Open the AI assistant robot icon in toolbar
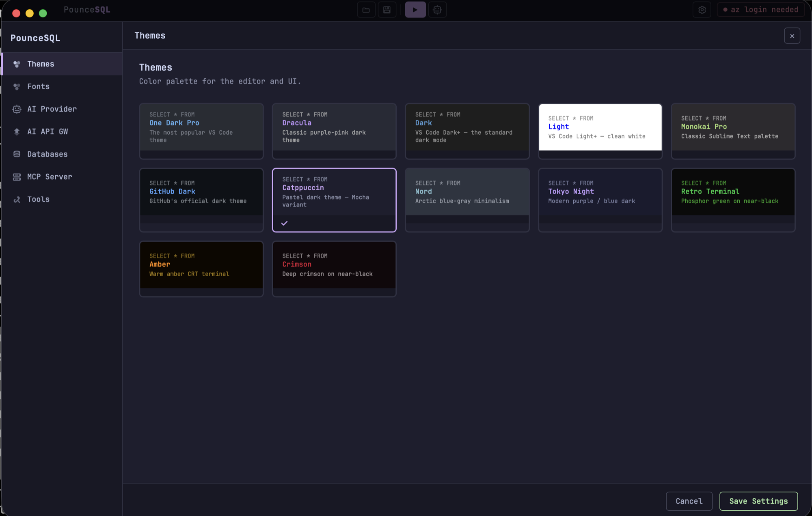 tap(437, 10)
